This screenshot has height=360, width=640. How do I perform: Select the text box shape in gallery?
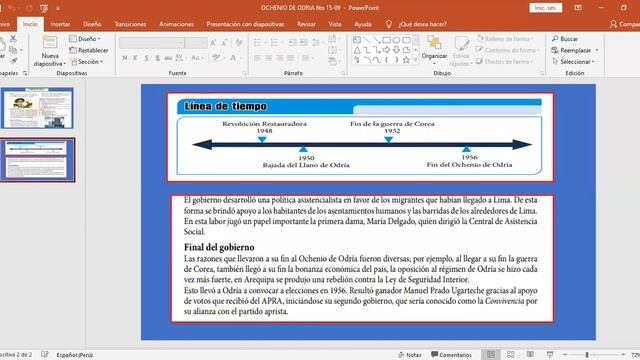click(x=357, y=40)
